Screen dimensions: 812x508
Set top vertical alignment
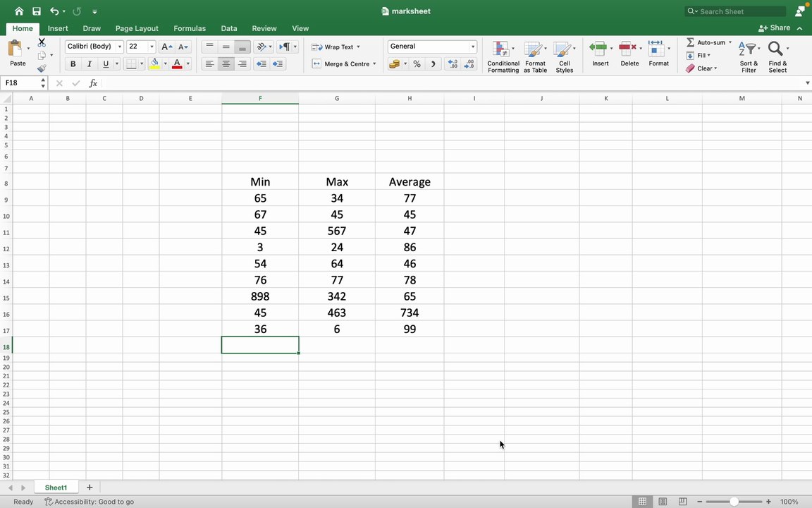[x=209, y=47]
